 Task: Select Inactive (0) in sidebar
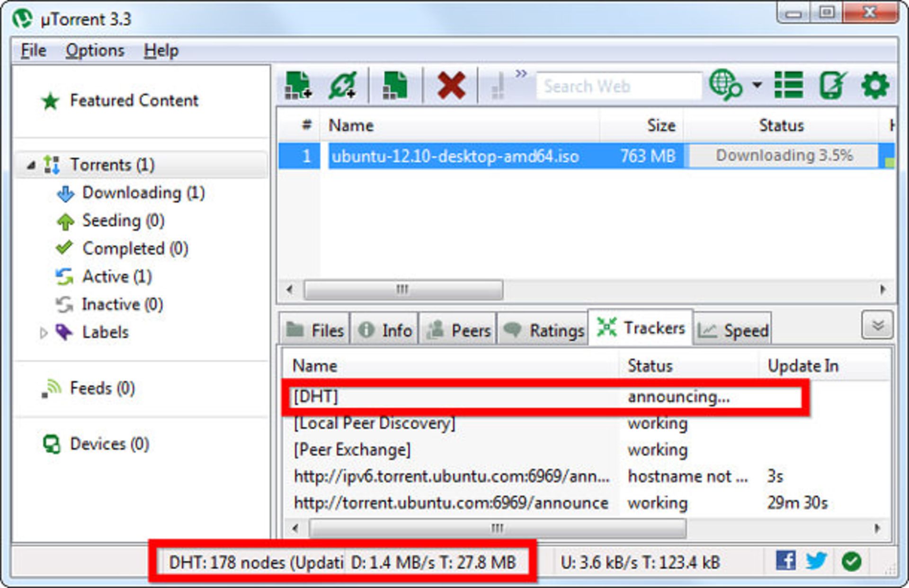(x=122, y=304)
